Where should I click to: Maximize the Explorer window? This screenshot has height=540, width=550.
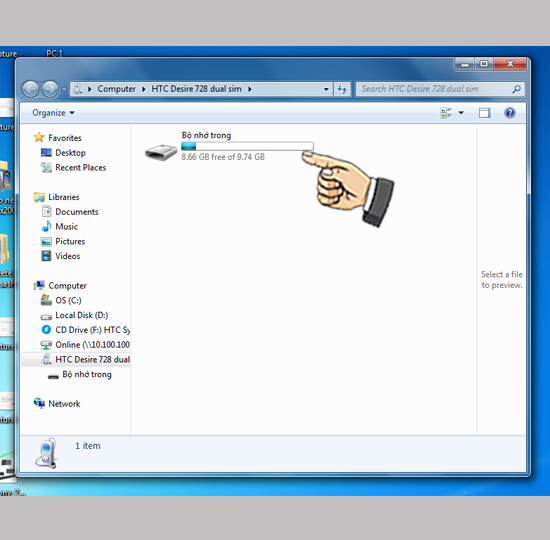[484, 64]
